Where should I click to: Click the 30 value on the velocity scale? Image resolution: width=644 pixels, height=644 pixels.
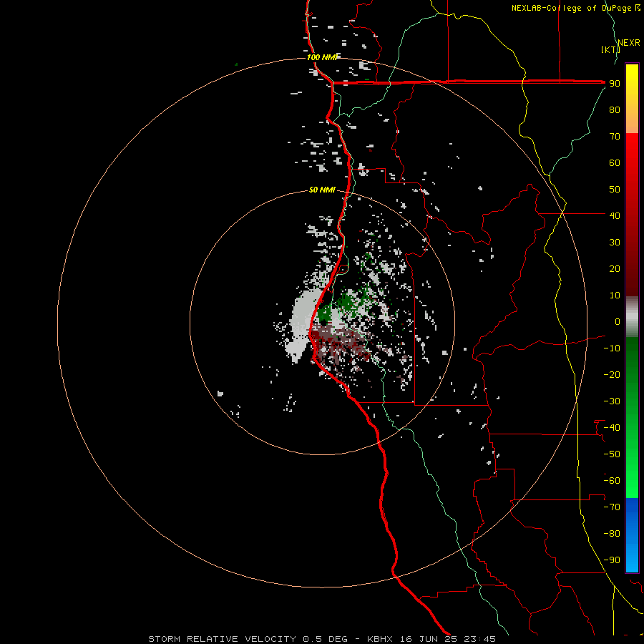pos(615,243)
